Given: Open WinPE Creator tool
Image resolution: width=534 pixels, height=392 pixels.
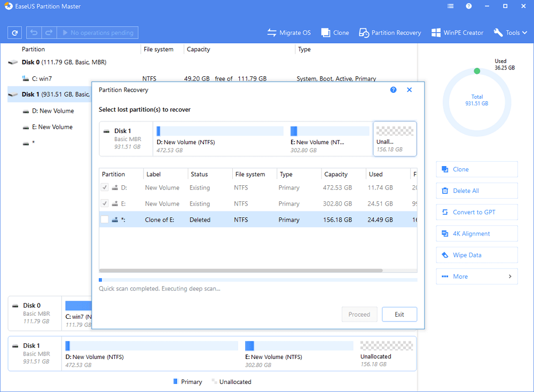Looking at the screenshot, I should pos(457,33).
